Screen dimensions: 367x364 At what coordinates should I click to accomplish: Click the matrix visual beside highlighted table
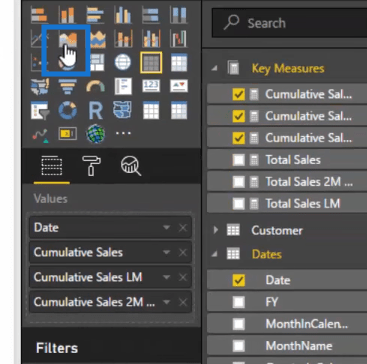coord(179,62)
